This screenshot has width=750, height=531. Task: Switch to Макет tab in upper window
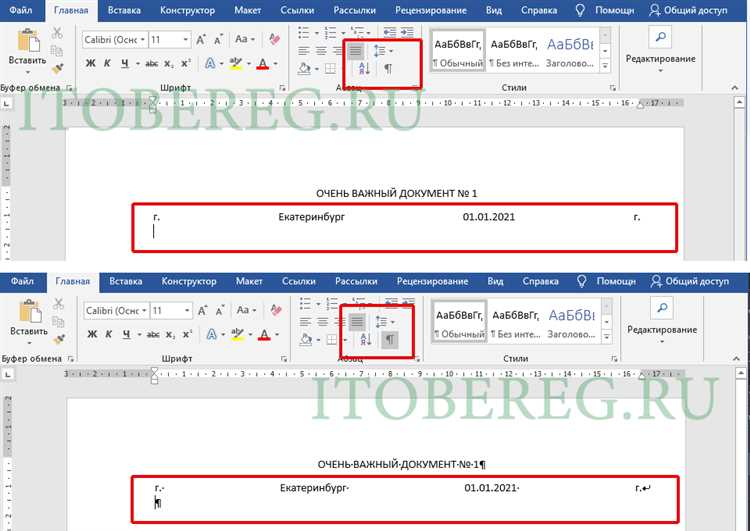point(247,10)
